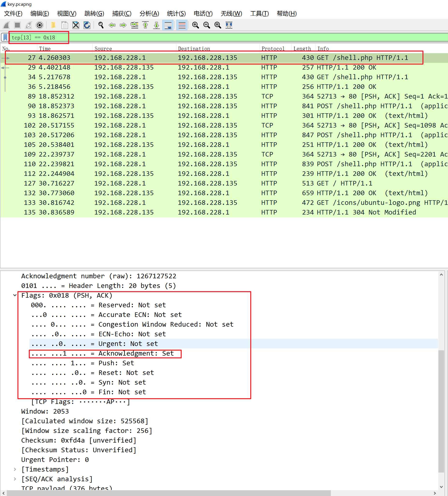The height and width of the screenshot is (496, 448).
Task: Jump to first packet icon
Action: click(146, 25)
